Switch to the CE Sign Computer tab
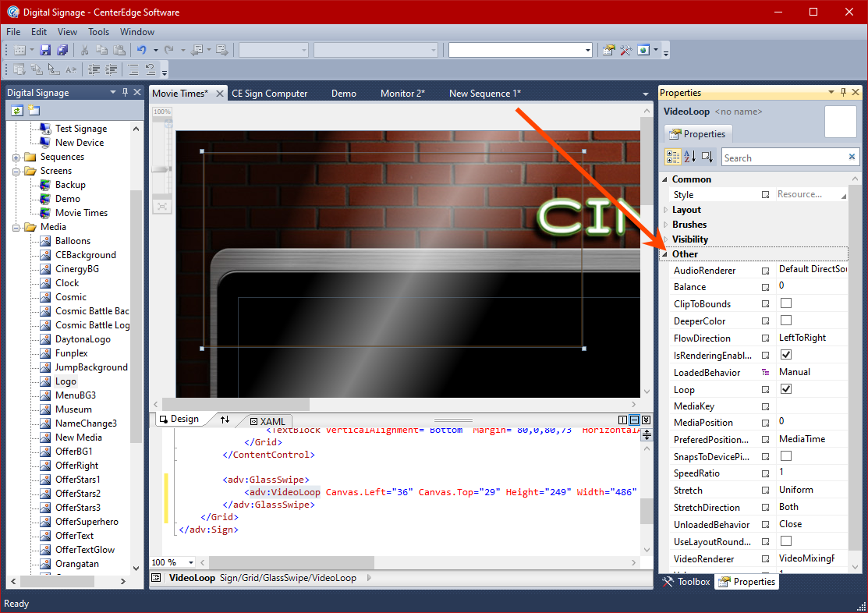 (x=270, y=94)
